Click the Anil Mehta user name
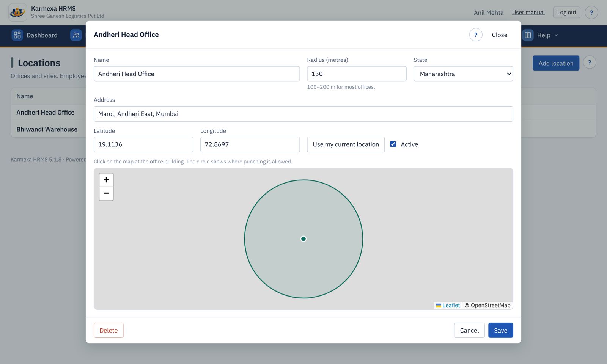This screenshot has height=364, width=607. click(489, 13)
